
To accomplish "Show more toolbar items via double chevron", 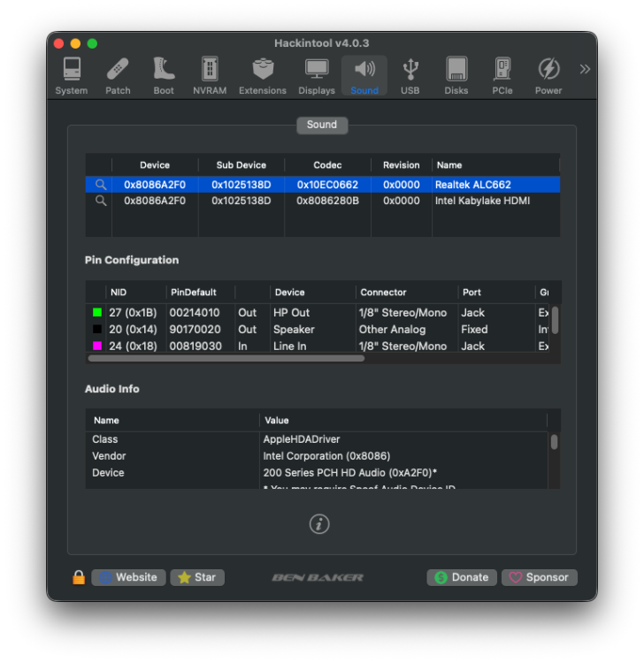I will click(585, 69).
